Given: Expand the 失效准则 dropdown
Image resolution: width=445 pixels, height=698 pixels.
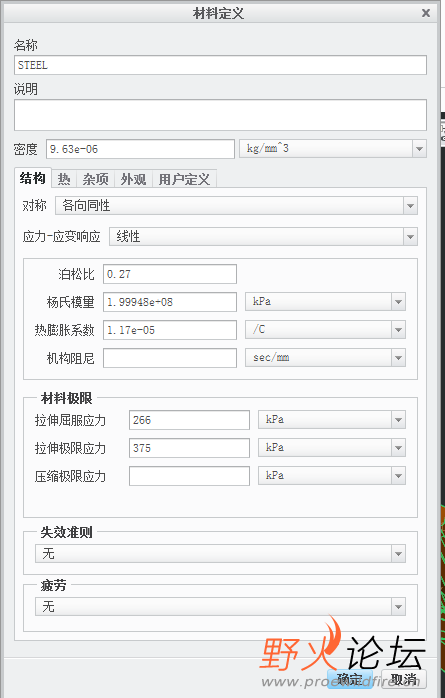Looking at the screenshot, I should 220,554.
